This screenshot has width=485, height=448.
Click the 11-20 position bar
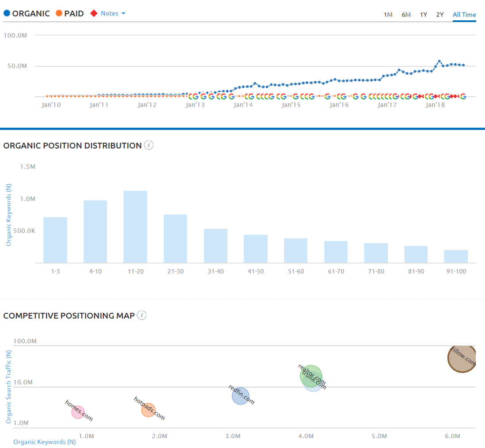pyautogui.click(x=136, y=227)
